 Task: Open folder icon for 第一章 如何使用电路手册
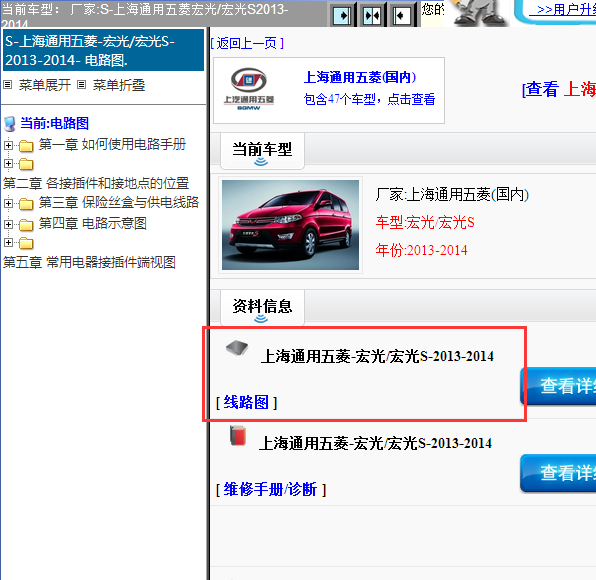(x=26, y=145)
